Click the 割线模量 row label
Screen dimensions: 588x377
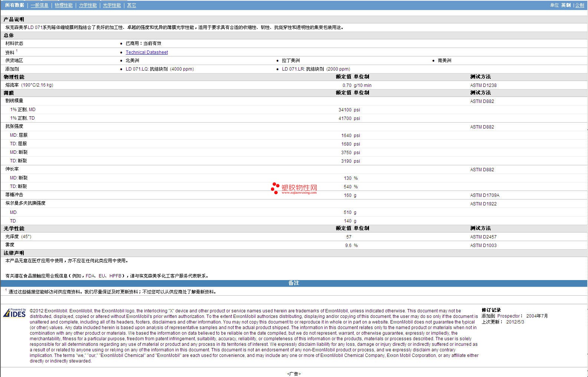coord(14,101)
